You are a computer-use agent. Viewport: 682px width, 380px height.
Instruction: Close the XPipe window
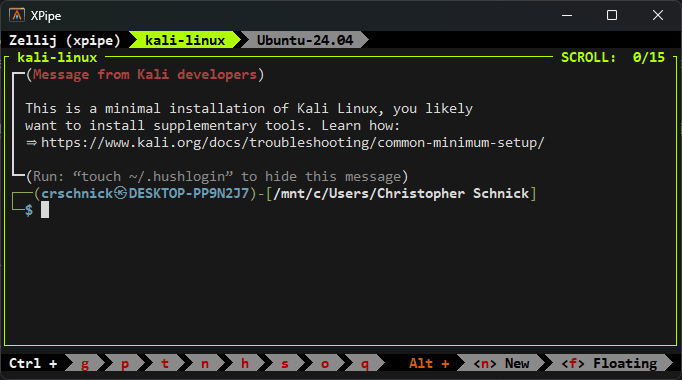658,15
